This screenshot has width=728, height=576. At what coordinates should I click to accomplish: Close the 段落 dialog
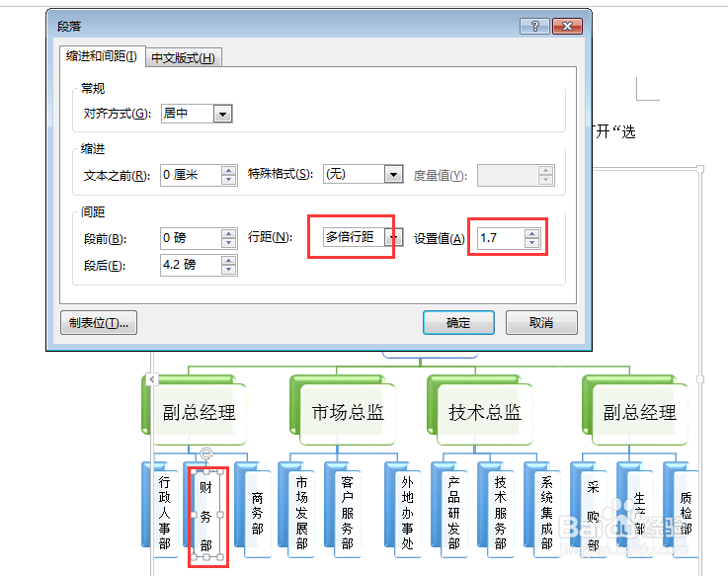(x=567, y=27)
